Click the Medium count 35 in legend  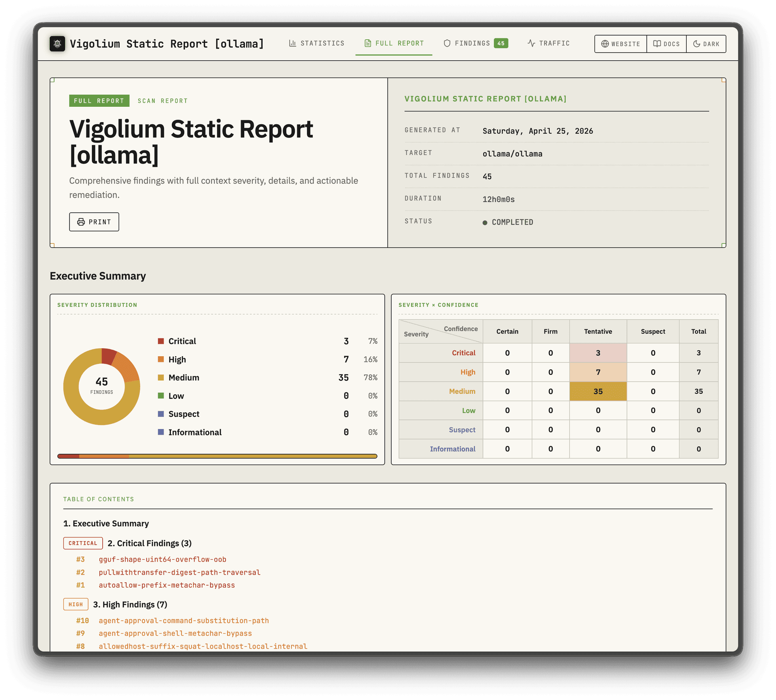(344, 377)
